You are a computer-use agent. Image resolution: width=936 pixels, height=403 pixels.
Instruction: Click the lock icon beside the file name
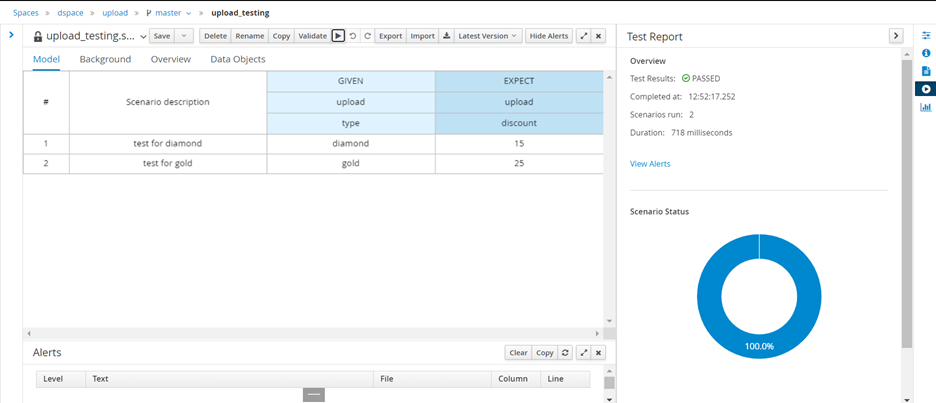tap(38, 36)
